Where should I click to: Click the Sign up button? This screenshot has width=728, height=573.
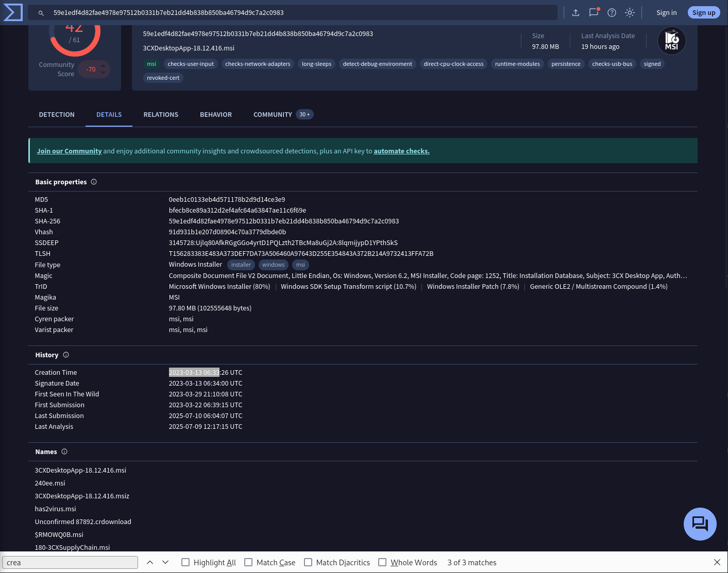[x=704, y=13]
